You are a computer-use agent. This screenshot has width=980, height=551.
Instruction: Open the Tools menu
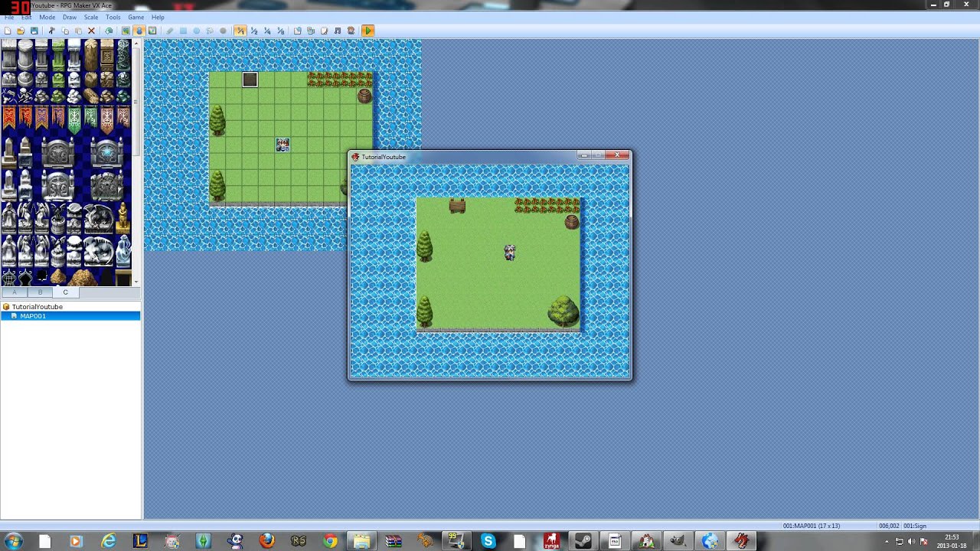point(113,17)
